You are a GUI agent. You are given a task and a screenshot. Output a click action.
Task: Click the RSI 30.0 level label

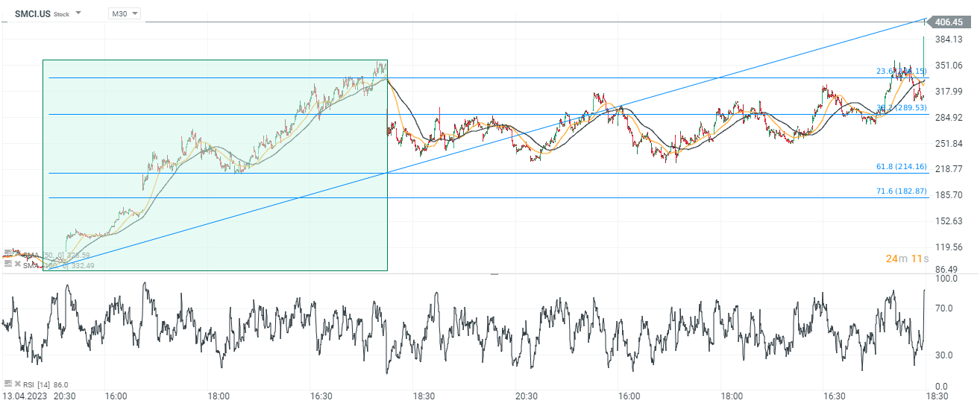click(944, 355)
